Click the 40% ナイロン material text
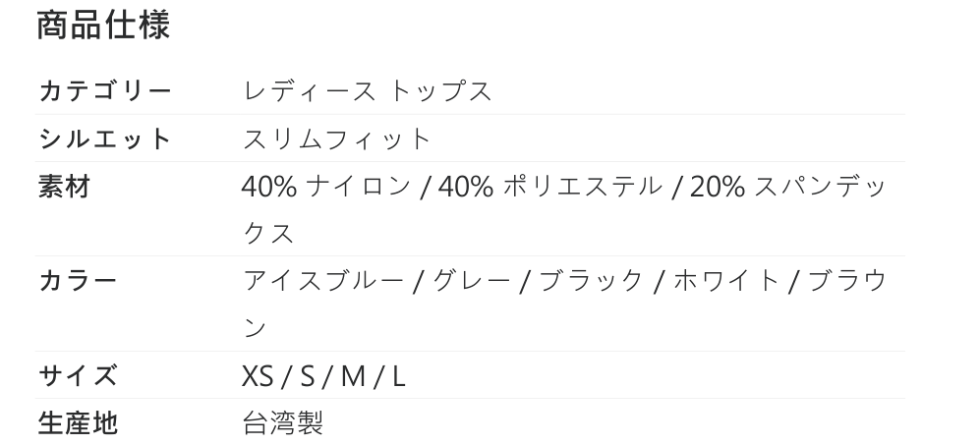980x445 pixels. [x=325, y=187]
